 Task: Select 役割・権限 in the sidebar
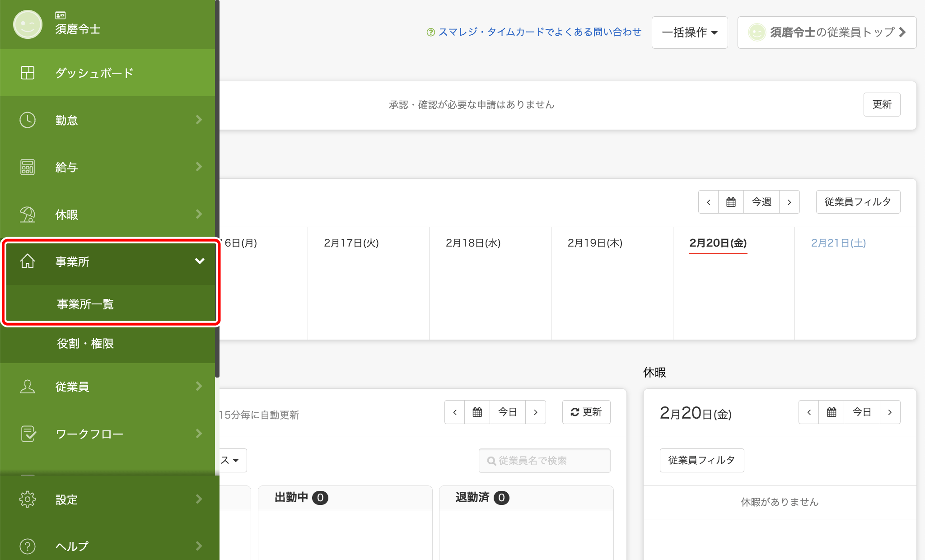pyautogui.click(x=85, y=344)
